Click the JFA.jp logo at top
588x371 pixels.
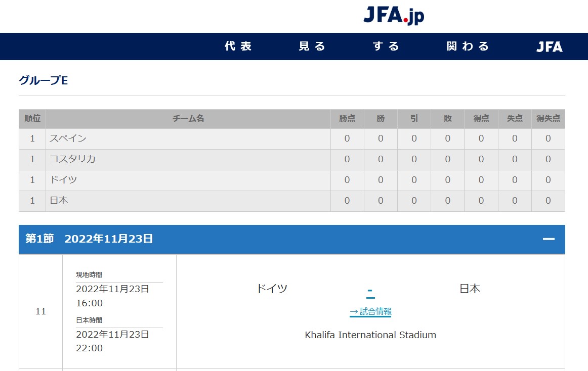point(394,16)
